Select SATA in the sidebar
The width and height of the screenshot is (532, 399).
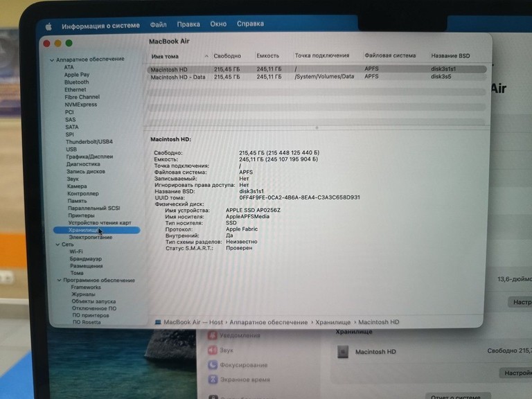[72, 127]
